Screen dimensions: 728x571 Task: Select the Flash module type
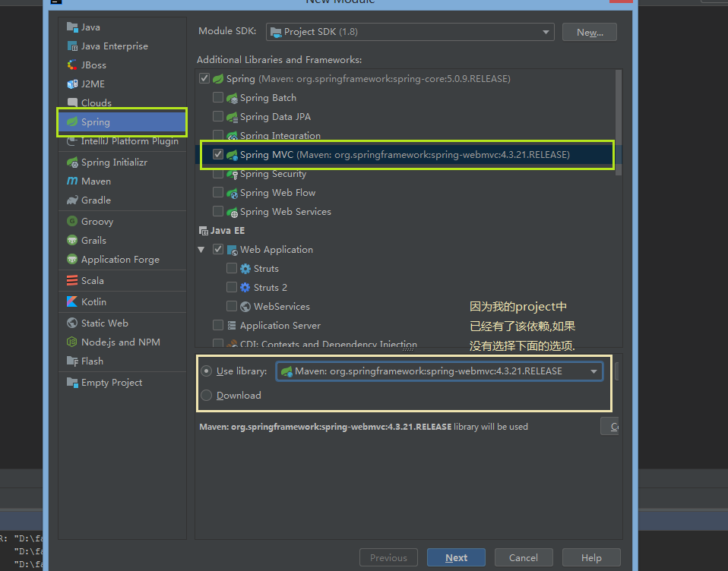pyautogui.click(x=122, y=361)
